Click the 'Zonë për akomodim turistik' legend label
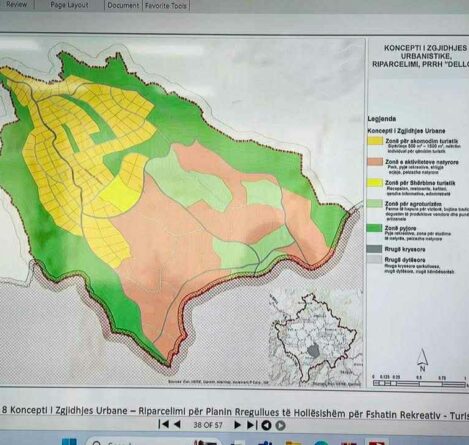Image resolution: width=469 pixels, height=445 pixels. click(x=421, y=141)
